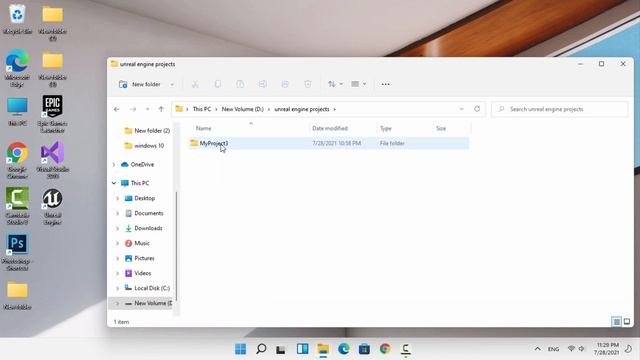Open Google Chrome from the taskbar
Viewport: 640px width, 360px height.
385,349
